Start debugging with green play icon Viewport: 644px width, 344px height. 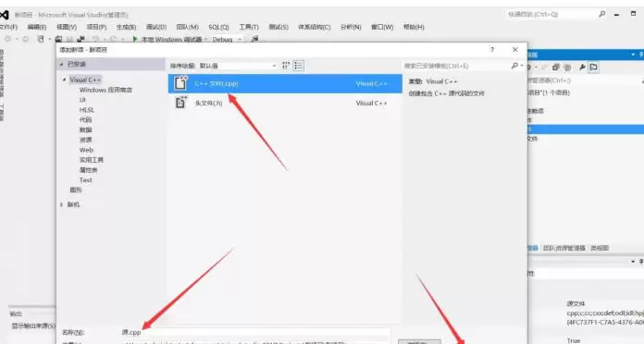click(135, 40)
